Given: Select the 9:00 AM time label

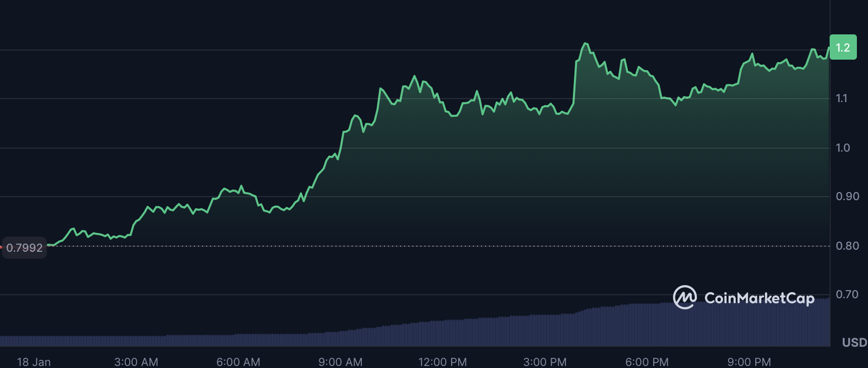Looking at the screenshot, I should click(340, 362).
